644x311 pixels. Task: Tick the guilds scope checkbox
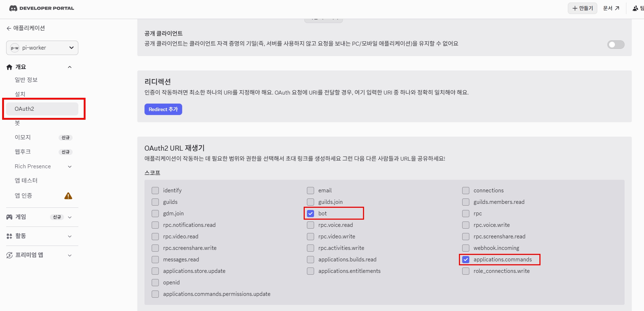155,202
